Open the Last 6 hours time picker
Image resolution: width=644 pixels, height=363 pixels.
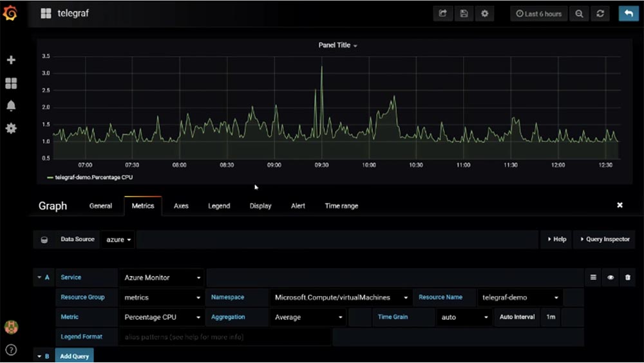tap(538, 14)
